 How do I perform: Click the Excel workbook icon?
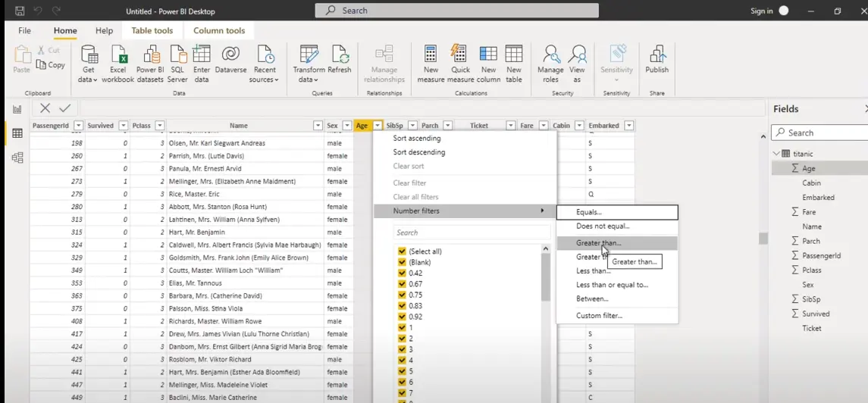(x=118, y=55)
